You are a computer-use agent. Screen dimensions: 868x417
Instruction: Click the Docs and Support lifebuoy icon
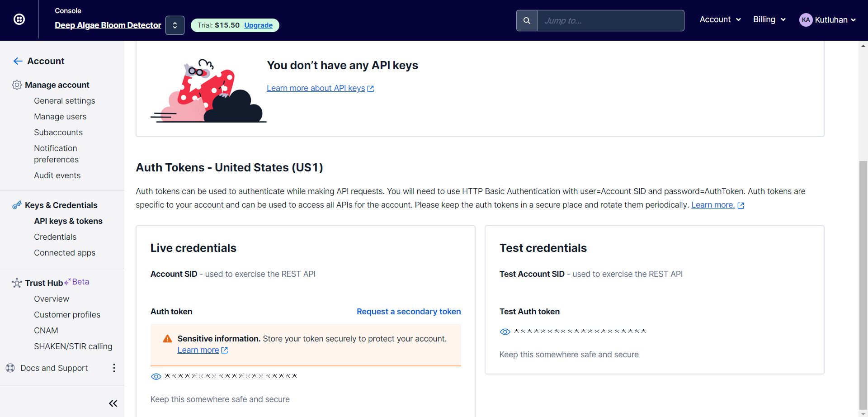pyautogui.click(x=10, y=368)
